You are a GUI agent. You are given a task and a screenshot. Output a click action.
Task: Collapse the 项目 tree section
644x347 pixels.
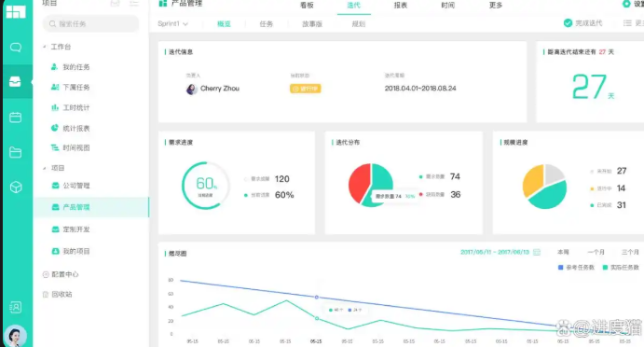coord(45,168)
